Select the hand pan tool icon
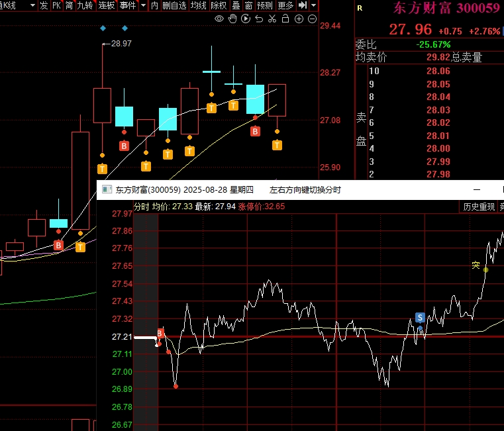The height and width of the screenshot is (431, 504). click(x=232, y=19)
